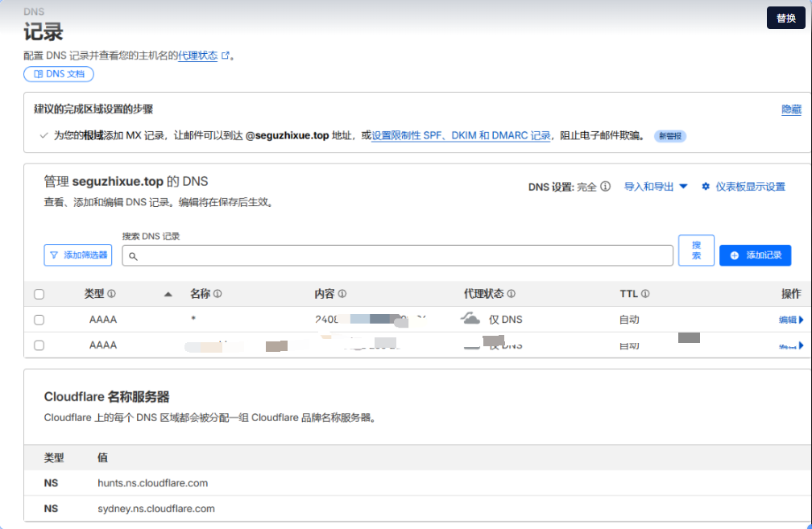Click the external link icon after 代理状态 link
The height and width of the screenshot is (529, 812).
[x=226, y=56]
